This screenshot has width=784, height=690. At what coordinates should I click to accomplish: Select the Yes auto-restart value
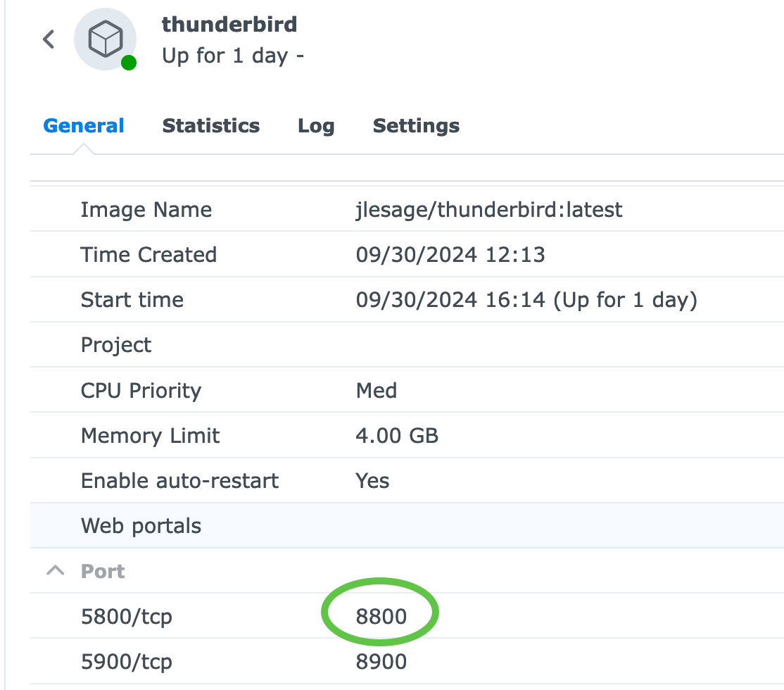click(x=372, y=480)
